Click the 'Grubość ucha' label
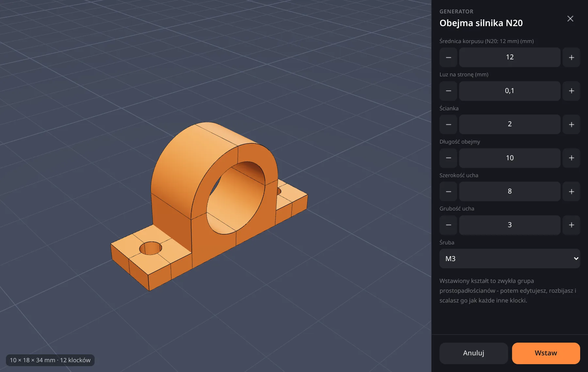 coord(457,209)
